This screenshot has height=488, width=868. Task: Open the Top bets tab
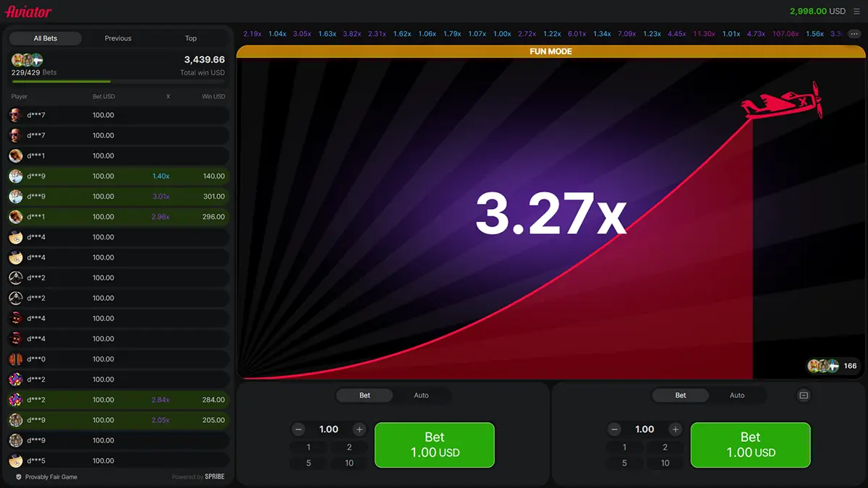click(x=191, y=38)
